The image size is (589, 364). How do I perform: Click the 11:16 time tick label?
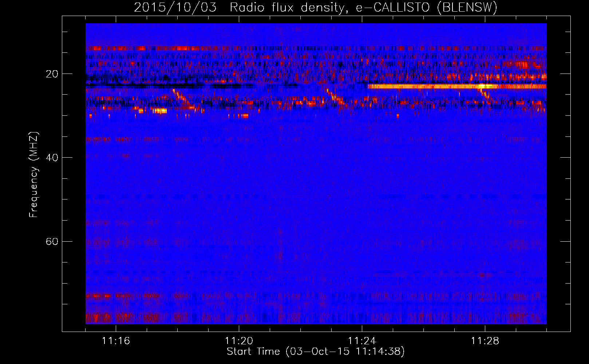pyautogui.click(x=116, y=341)
